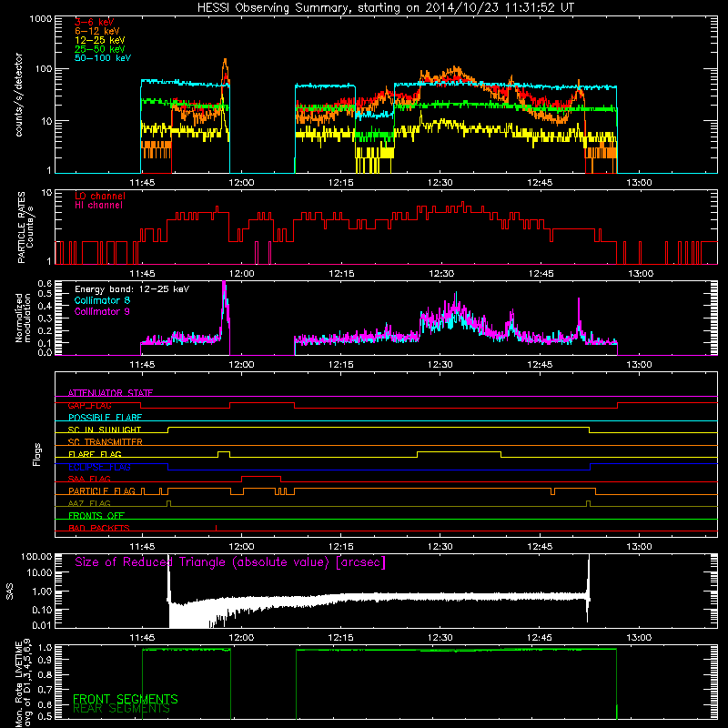The height and width of the screenshot is (728, 728).
Task: Click the 'Energy band: 12-25 keV' text
Action: 132,289
